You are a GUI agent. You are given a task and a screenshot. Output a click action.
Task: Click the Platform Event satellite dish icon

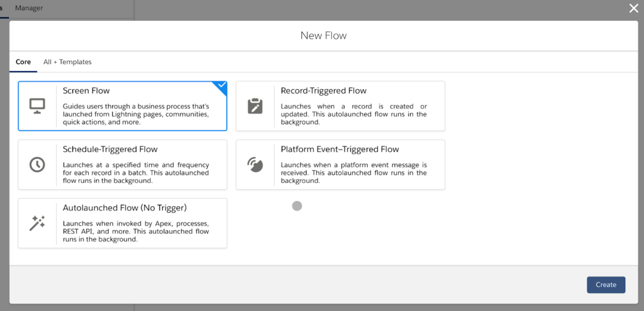[x=255, y=165]
